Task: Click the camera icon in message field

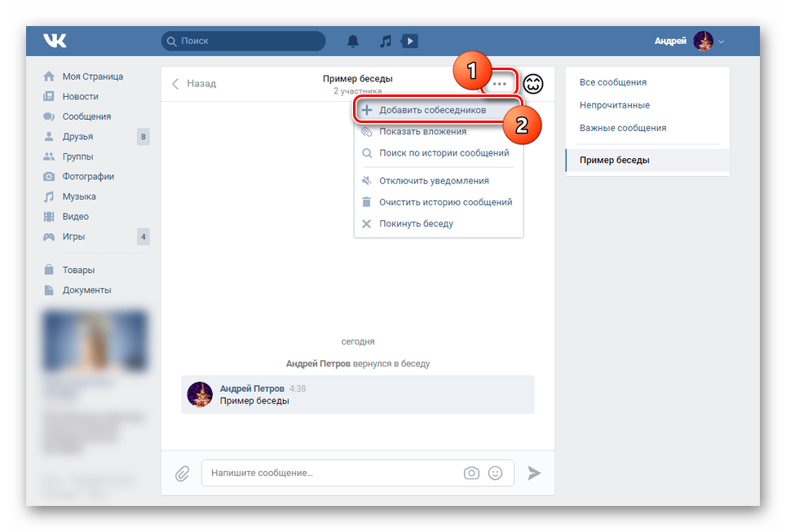Action: [x=471, y=473]
